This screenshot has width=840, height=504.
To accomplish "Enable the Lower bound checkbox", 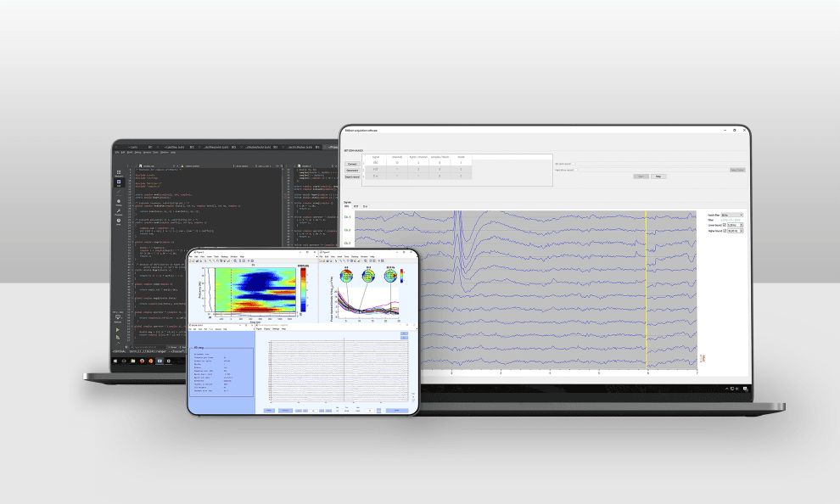I will pyautogui.click(x=724, y=225).
